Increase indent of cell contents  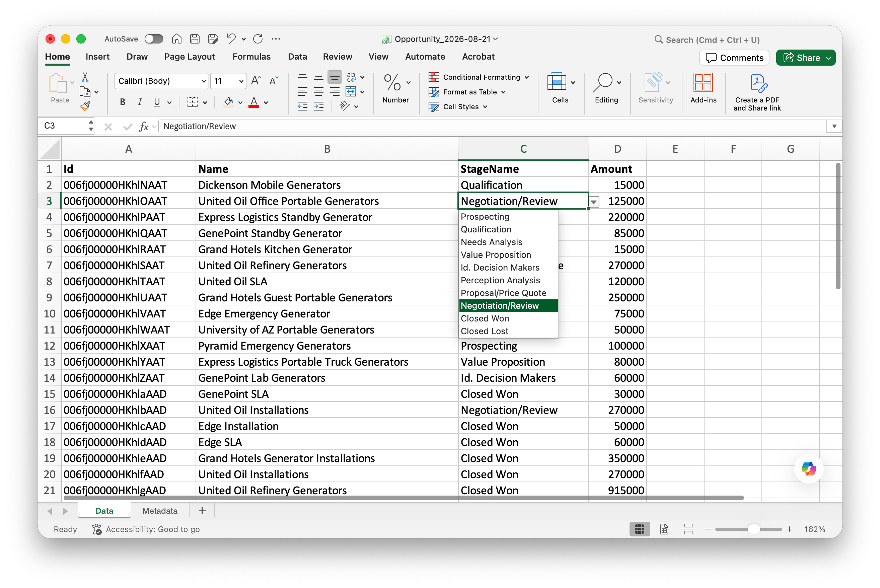click(x=319, y=106)
